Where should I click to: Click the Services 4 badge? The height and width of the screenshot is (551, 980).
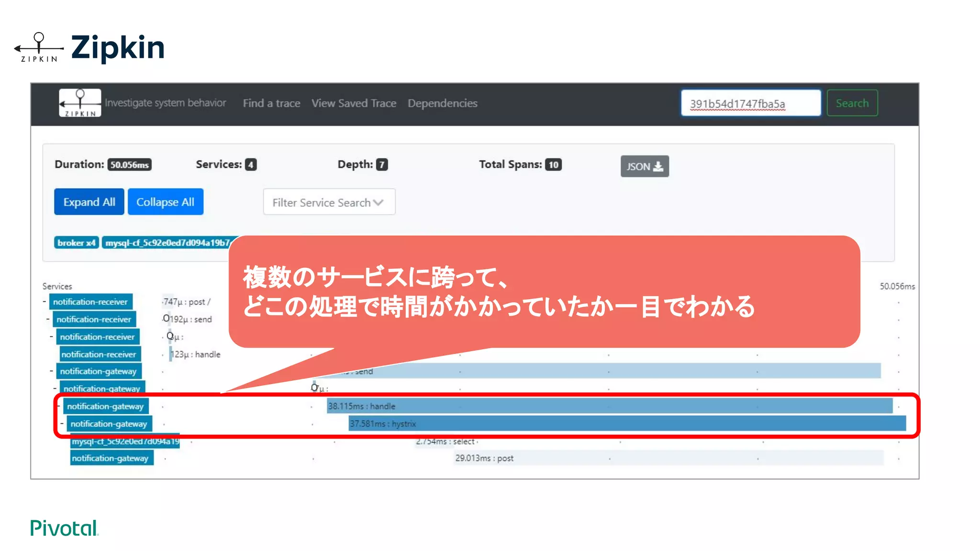click(251, 165)
